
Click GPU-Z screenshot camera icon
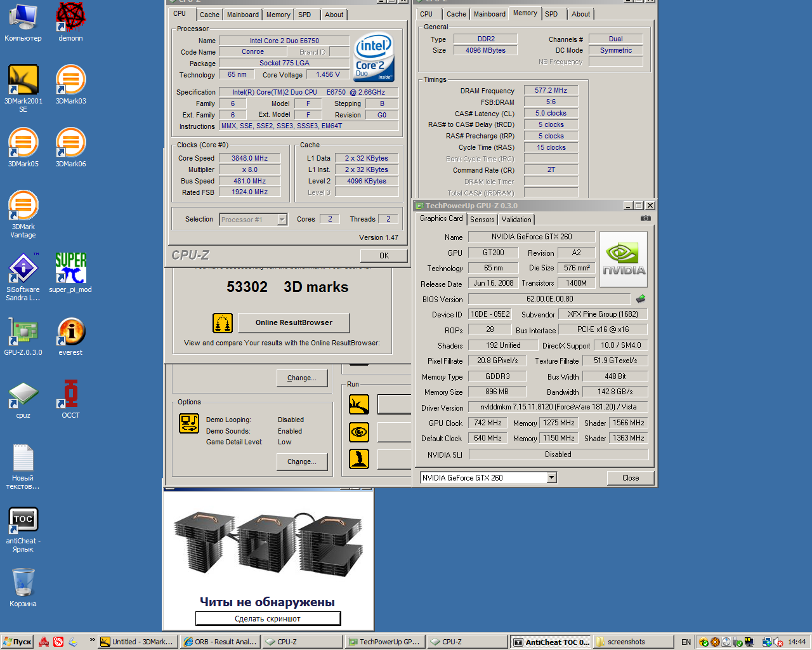(645, 218)
